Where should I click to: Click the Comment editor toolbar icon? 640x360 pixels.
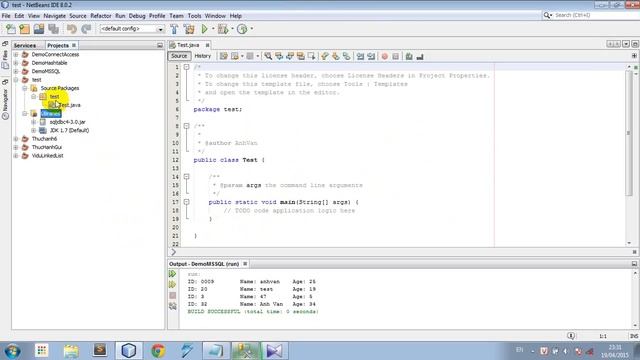click(409, 56)
